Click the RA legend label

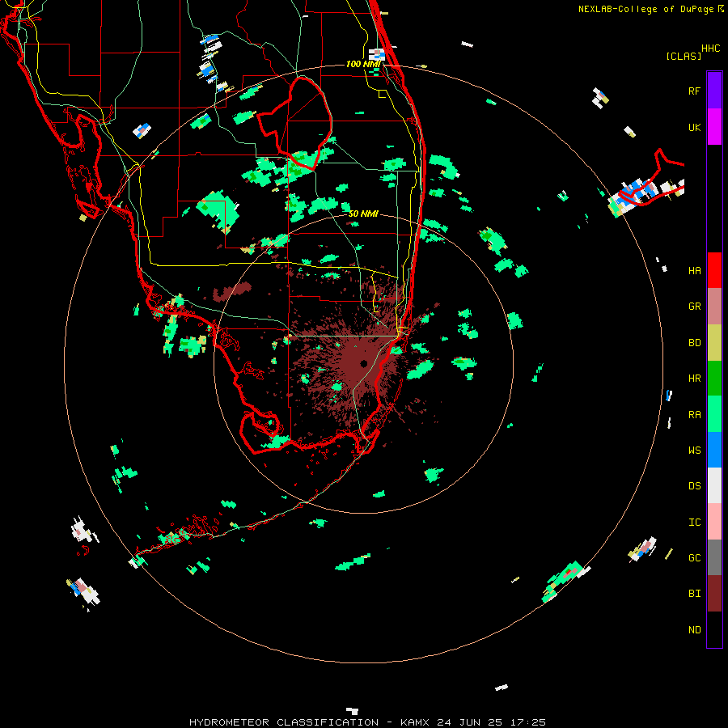694,415
